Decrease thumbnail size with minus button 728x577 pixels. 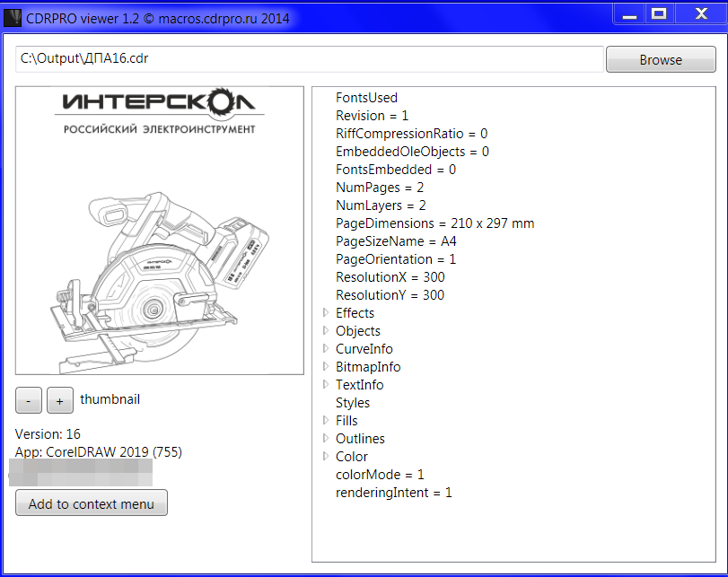point(29,400)
